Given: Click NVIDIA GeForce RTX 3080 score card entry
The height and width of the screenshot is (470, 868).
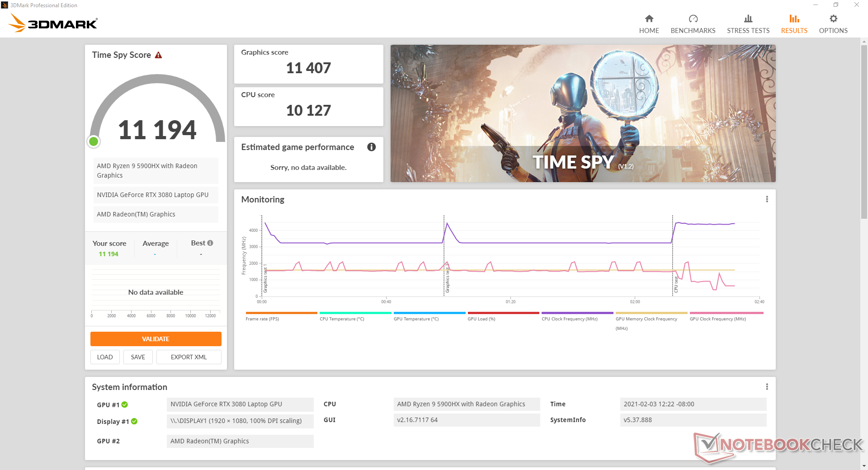Looking at the screenshot, I should (x=156, y=195).
